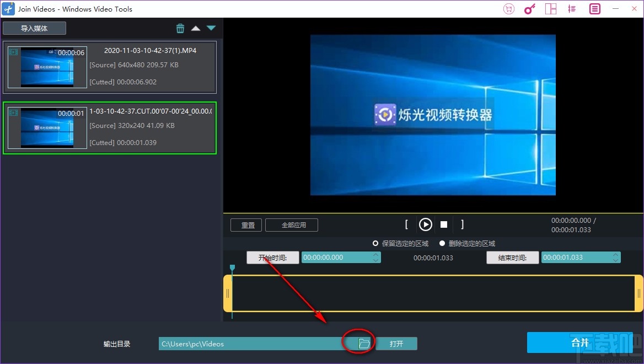644x364 pixels.
Task: Click stepper arrows on start time field
Action: click(375, 257)
